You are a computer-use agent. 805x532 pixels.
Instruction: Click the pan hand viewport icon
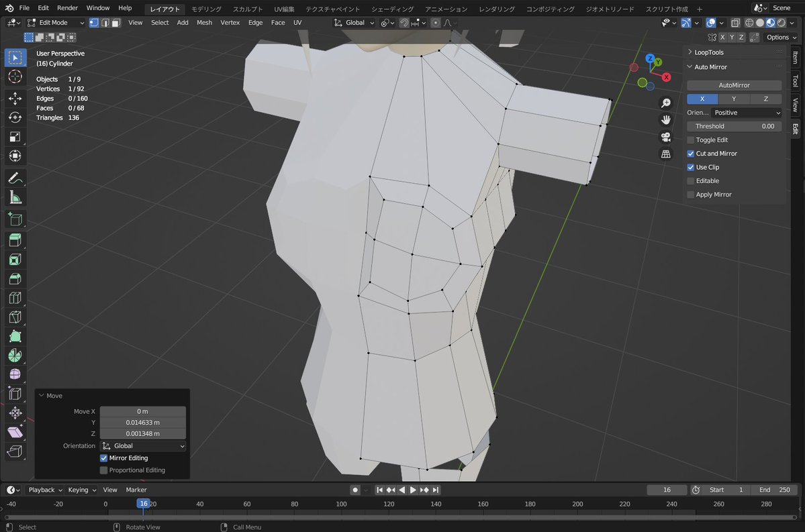point(666,120)
